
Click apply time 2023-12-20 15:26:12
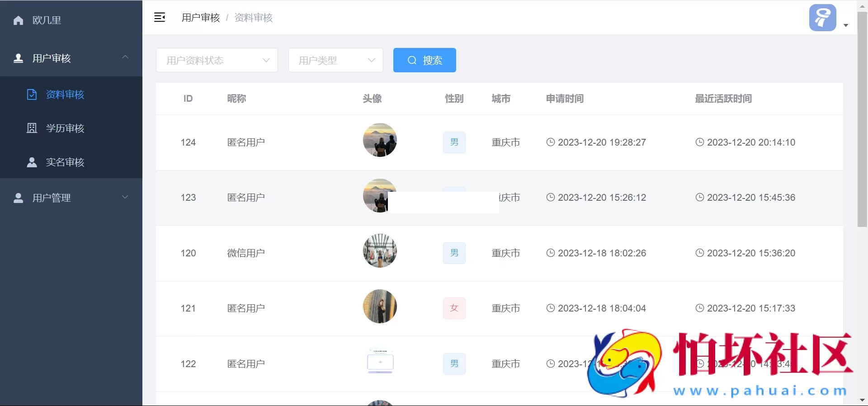pos(602,198)
